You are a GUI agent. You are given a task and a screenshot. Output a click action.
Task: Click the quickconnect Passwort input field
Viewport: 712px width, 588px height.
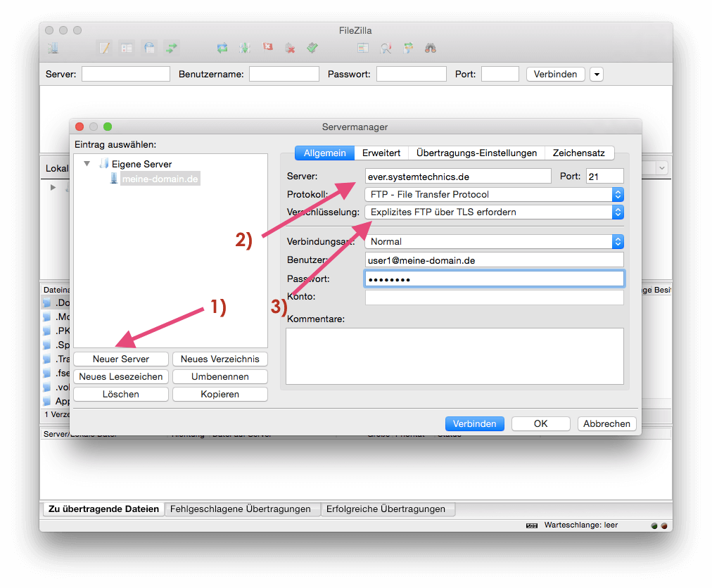tap(412, 74)
